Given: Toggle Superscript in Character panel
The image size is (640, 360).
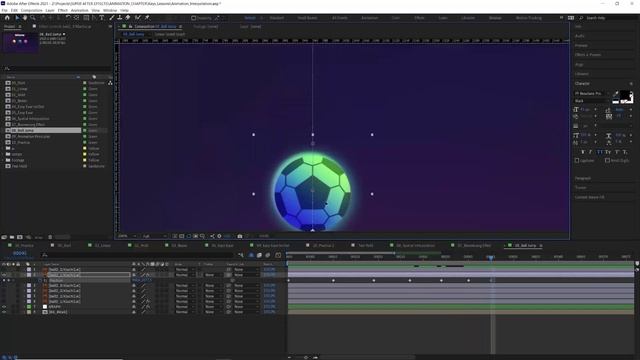Looking at the screenshot, I should 617,152.
